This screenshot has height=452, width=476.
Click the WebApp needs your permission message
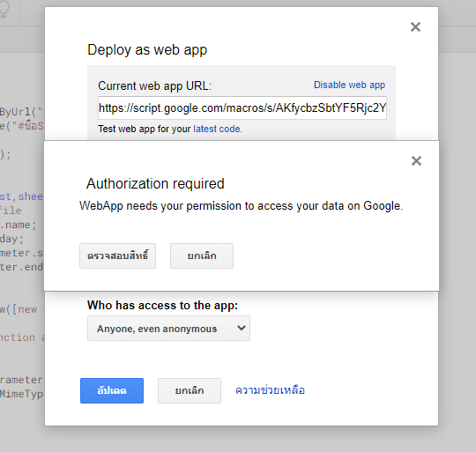click(x=241, y=206)
